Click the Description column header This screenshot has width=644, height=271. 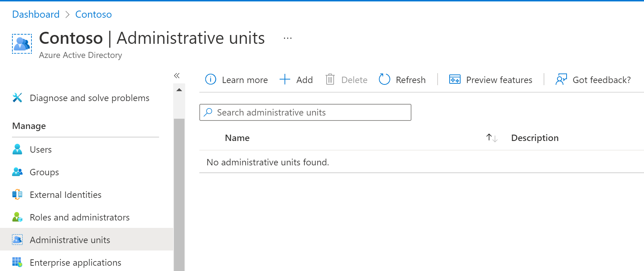click(x=534, y=138)
